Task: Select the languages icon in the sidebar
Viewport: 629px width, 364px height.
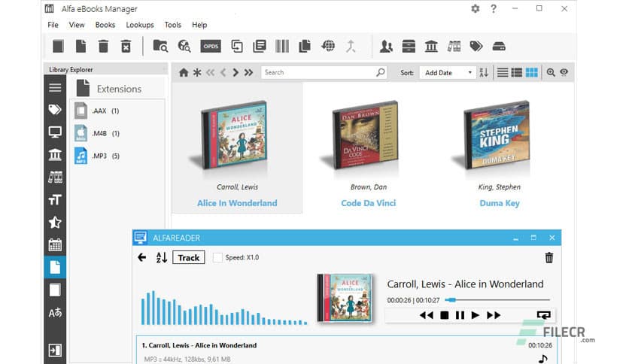Action: 55,313
